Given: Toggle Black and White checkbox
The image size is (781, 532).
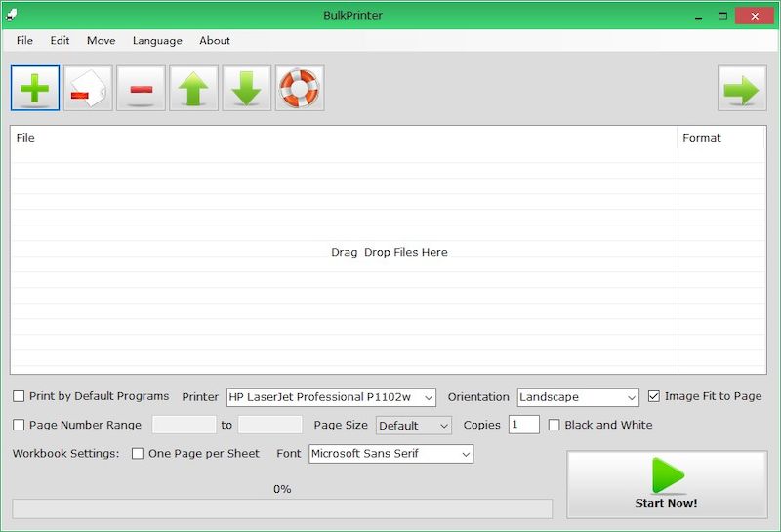Looking at the screenshot, I should [554, 425].
